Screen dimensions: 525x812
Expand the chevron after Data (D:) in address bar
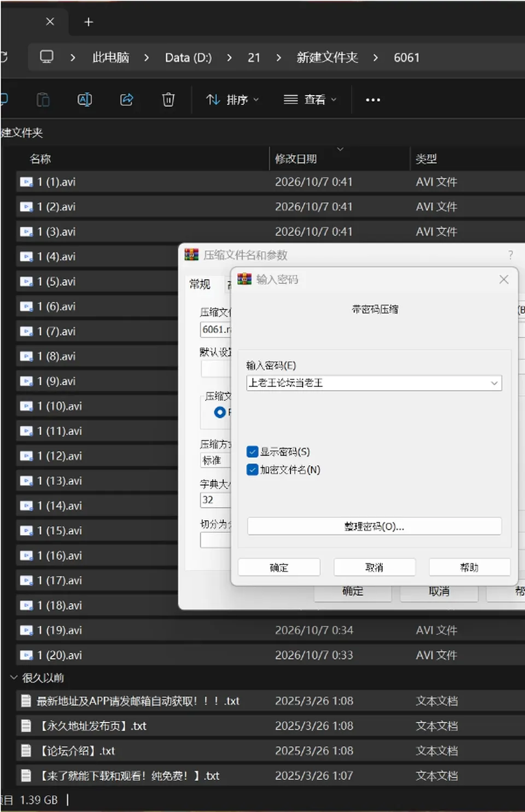pyautogui.click(x=229, y=57)
